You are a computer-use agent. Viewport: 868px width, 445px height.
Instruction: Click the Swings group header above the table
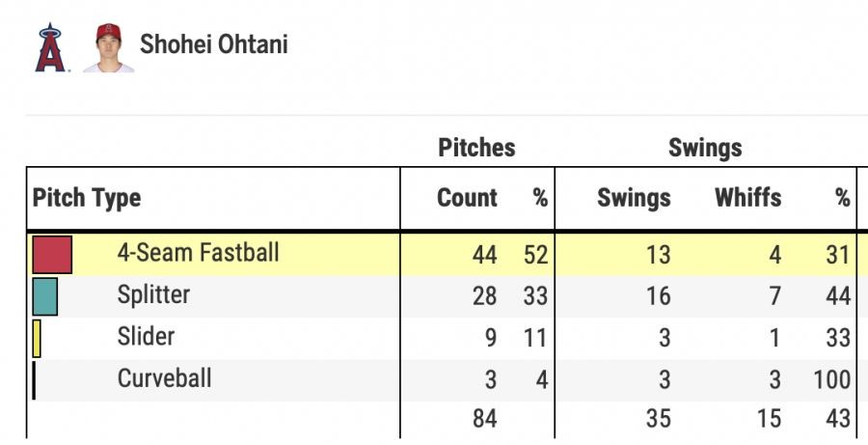pyautogui.click(x=705, y=148)
